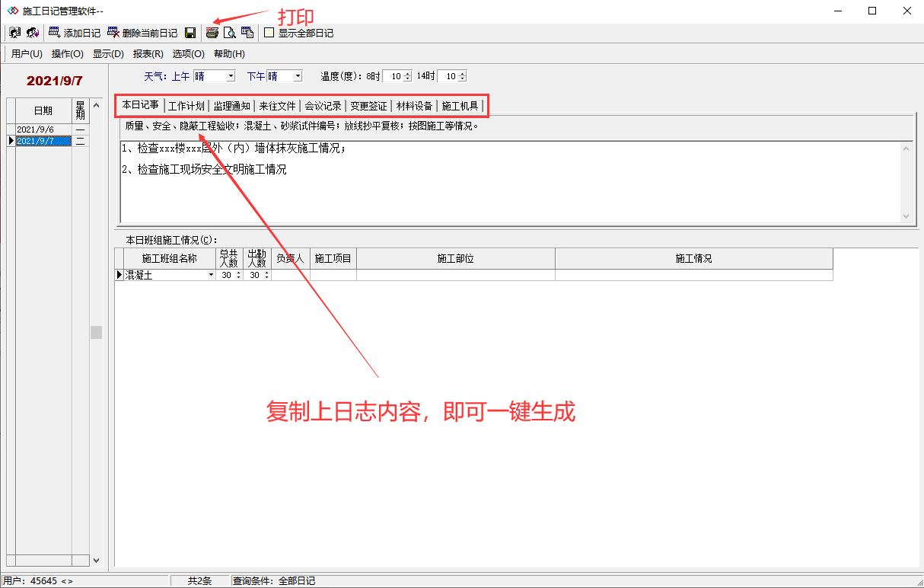Expand the 上午 weather dropdown
The image size is (924, 588).
tap(231, 76)
